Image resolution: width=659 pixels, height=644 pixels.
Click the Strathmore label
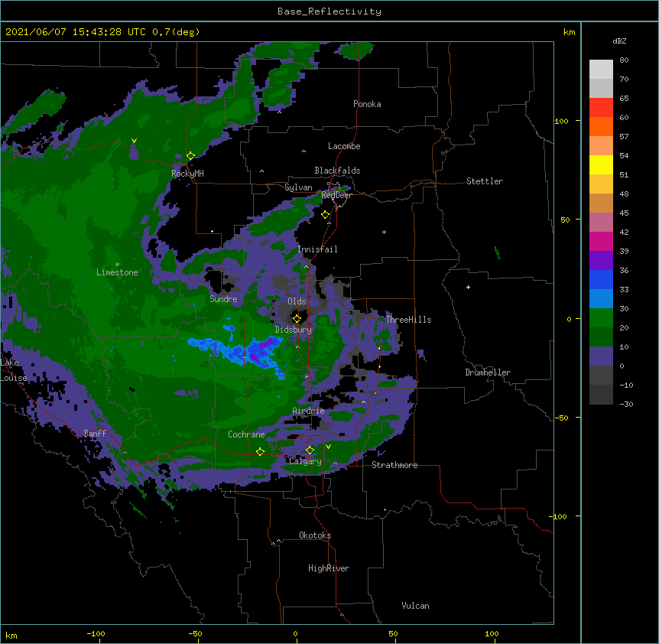[x=394, y=465]
